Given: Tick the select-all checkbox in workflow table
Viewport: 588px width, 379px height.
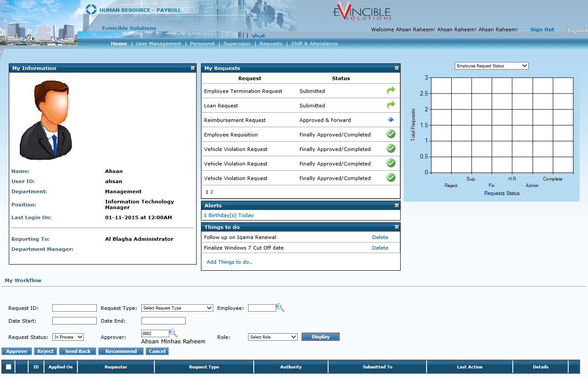Looking at the screenshot, I should [x=8, y=367].
